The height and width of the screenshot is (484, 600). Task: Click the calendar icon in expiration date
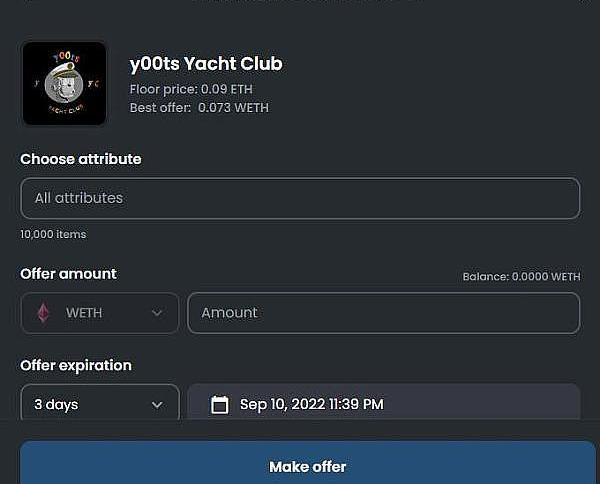click(220, 404)
